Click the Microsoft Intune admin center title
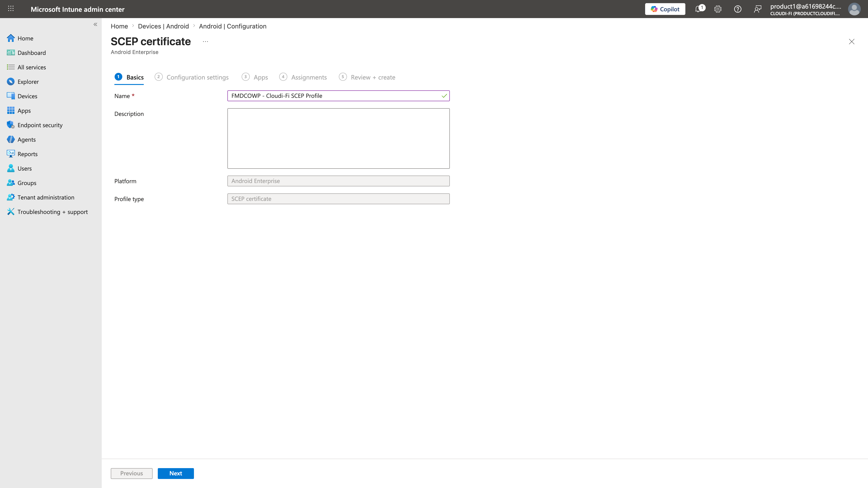Viewport: 868px width, 488px height. pyautogui.click(x=78, y=9)
